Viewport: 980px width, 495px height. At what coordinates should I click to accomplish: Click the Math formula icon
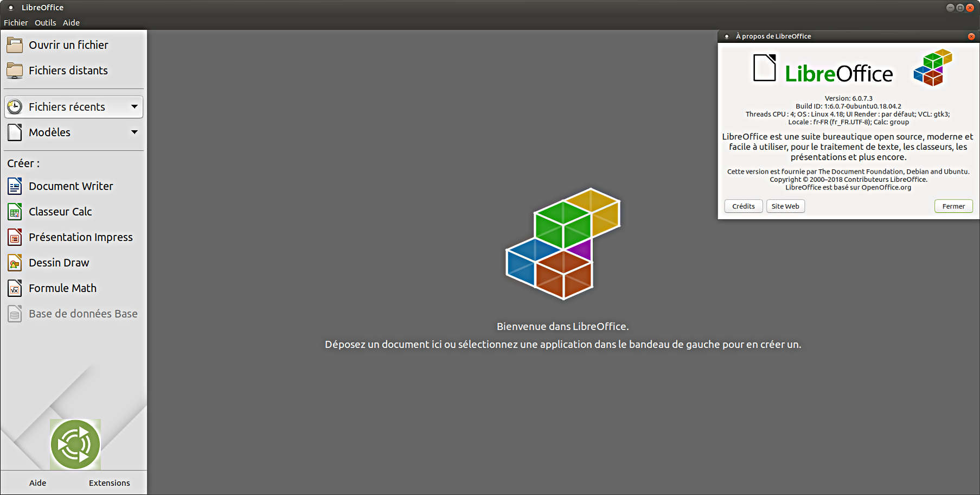point(15,288)
